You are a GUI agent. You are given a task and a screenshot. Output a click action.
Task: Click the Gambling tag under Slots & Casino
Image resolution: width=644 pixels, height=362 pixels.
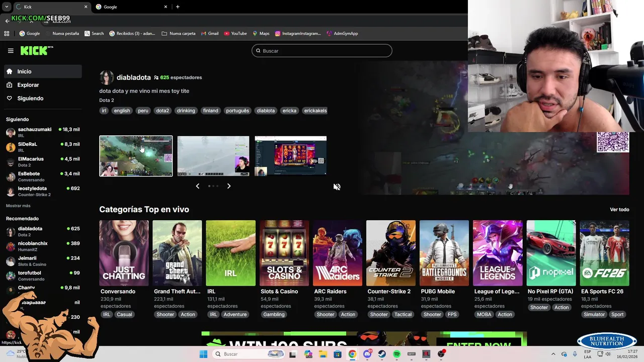click(x=274, y=315)
